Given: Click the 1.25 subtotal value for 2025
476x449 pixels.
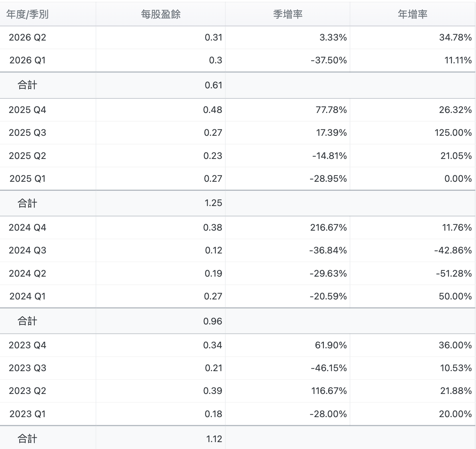Looking at the screenshot, I should (x=213, y=203).
